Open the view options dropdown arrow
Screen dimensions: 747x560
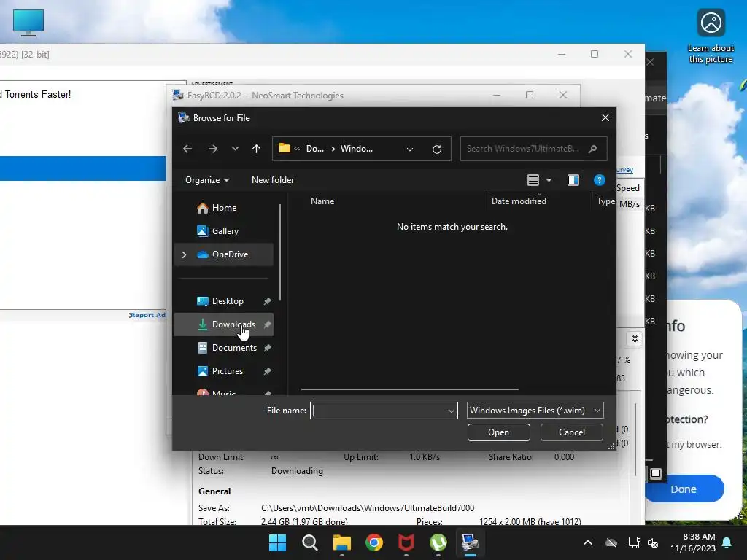(x=549, y=180)
